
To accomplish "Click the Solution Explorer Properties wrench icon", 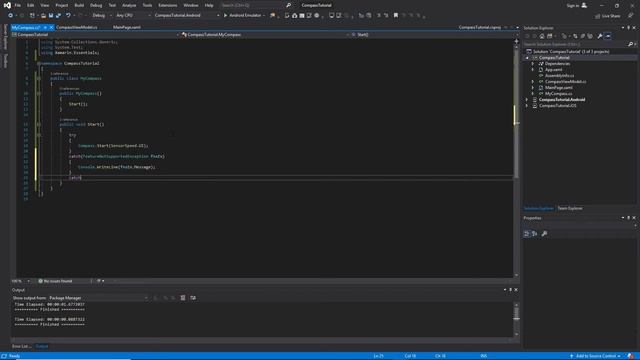I will (600, 36).
